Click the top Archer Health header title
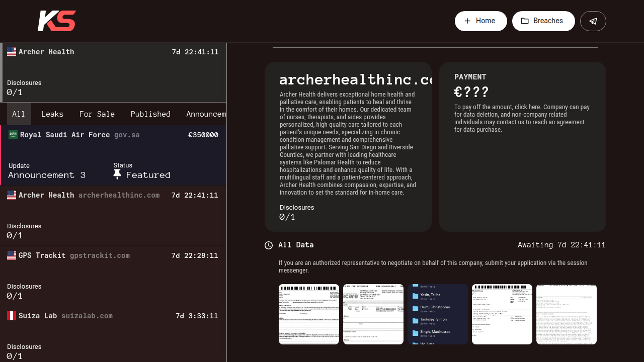The image size is (644, 362). tap(46, 52)
